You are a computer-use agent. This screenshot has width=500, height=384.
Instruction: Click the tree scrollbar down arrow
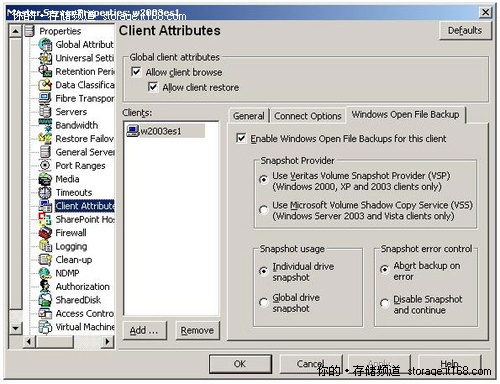15,328
